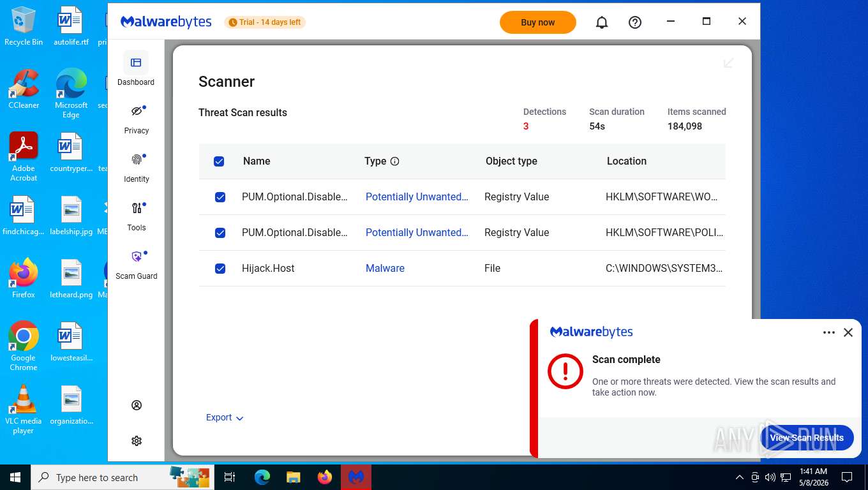Open Potentially Unwanted link in first row
Viewport: 868px width, 490px height.
pyautogui.click(x=417, y=197)
